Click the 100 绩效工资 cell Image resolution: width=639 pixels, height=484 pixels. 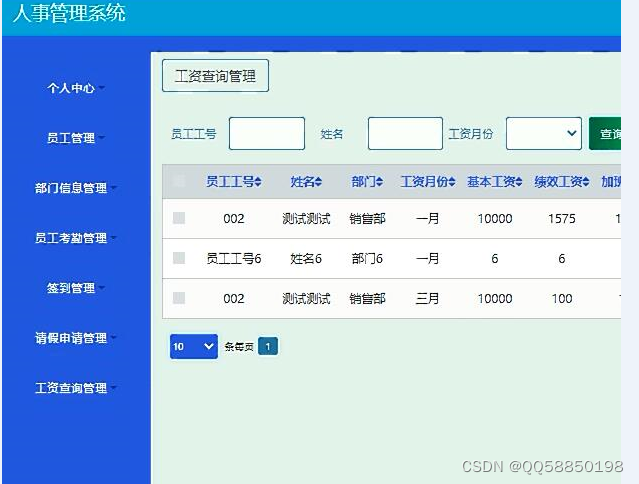[x=562, y=299]
